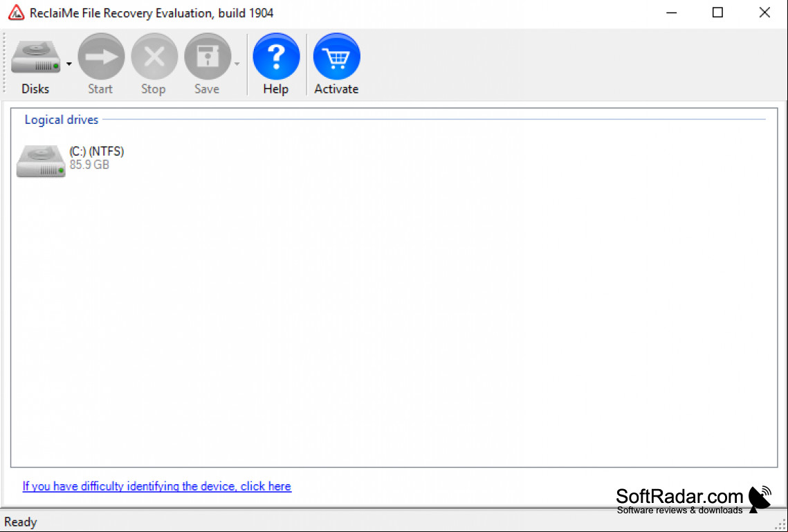Click the 85.9 GB size text
This screenshot has width=788, height=532.
(x=89, y=165)
